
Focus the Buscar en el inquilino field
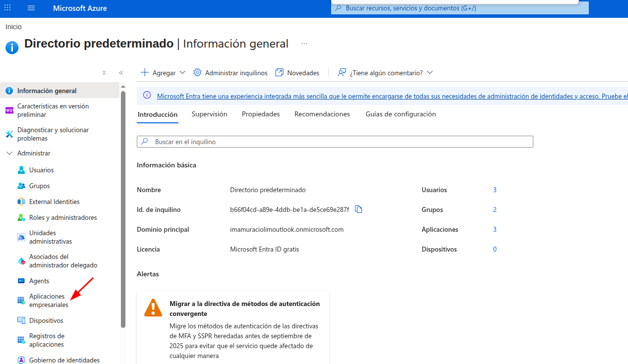coord(335,142)
